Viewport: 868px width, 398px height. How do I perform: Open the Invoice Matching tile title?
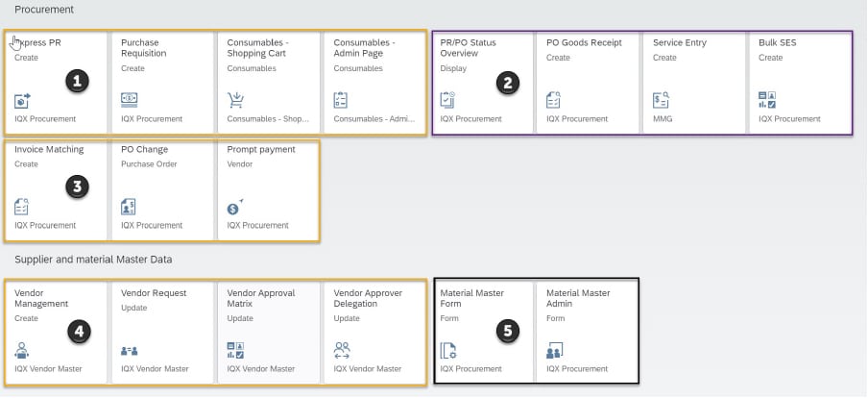49,149
